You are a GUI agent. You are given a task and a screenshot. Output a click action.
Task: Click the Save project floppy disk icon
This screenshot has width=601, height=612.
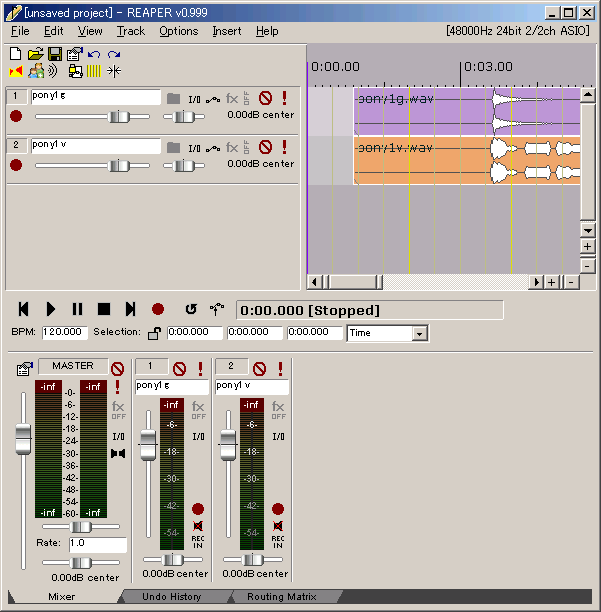tap(54, 53)
